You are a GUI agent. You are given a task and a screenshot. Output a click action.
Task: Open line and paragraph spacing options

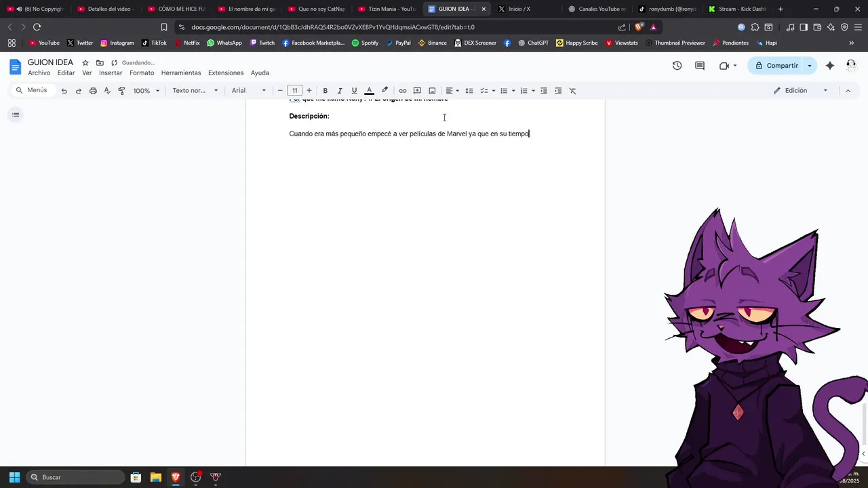[469, 91]
